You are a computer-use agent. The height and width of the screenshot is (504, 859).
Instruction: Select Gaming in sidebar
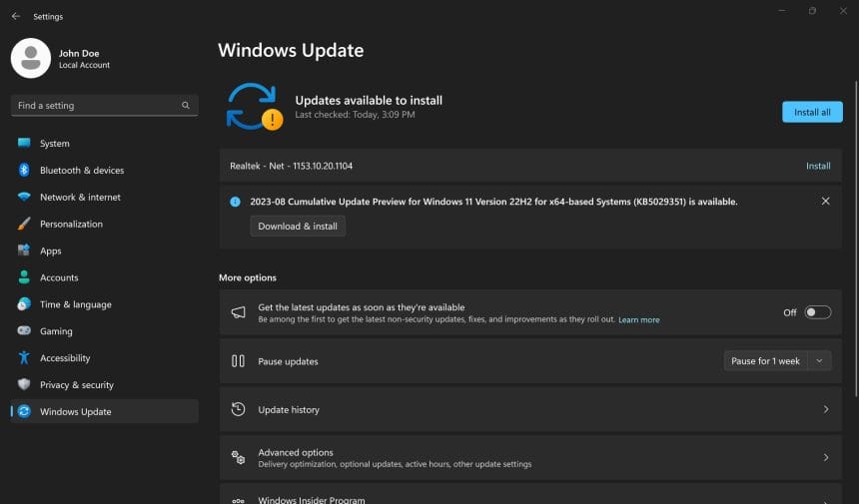pyautogui.click(x=56, y=331)
